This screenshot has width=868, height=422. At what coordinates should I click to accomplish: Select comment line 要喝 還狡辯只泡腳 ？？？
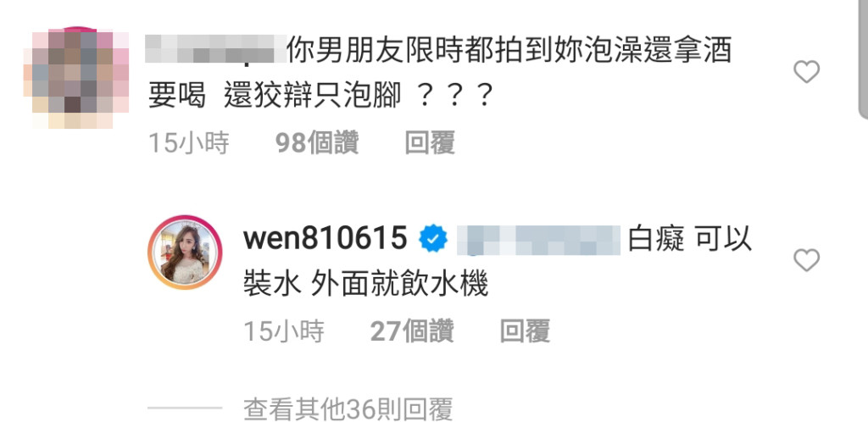pyautogui.click(x=320, y=97)
